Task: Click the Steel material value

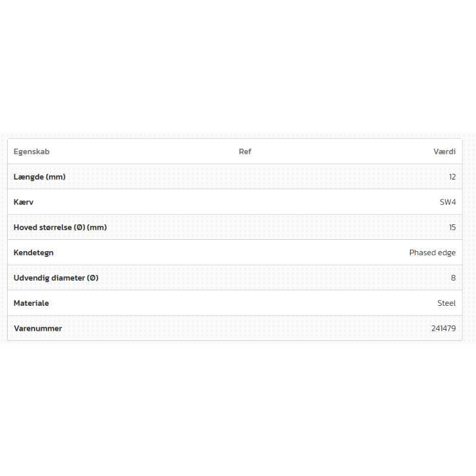Action: 446,303
